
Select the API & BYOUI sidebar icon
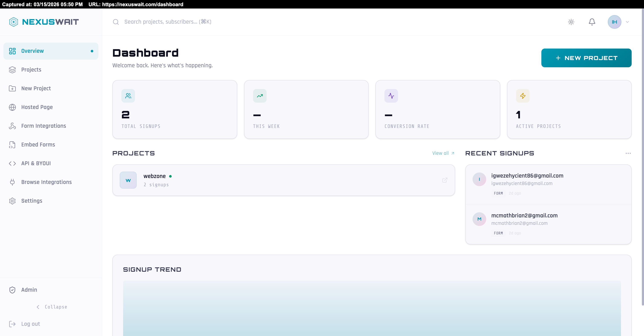tap(12, 163)
